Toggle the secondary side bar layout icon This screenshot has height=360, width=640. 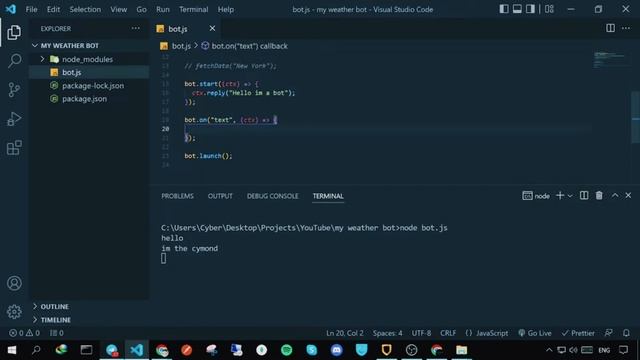tap(530, 9)
